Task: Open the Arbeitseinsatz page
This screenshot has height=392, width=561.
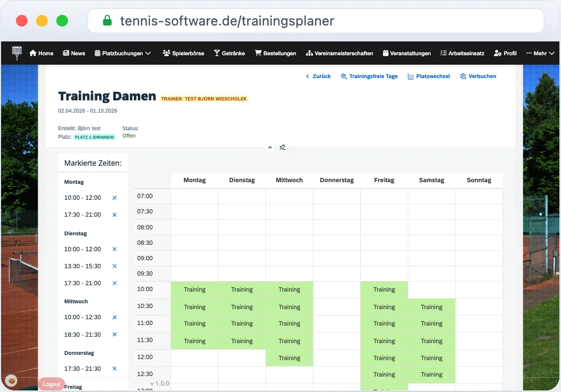Action: coord(462,53)
